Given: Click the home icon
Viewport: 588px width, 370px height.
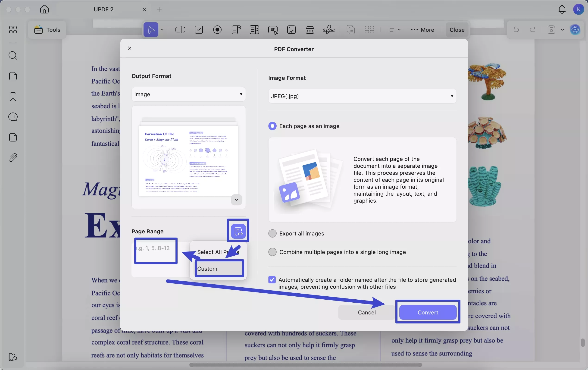Looking at the screenshot, I should (x=44, y=9).
